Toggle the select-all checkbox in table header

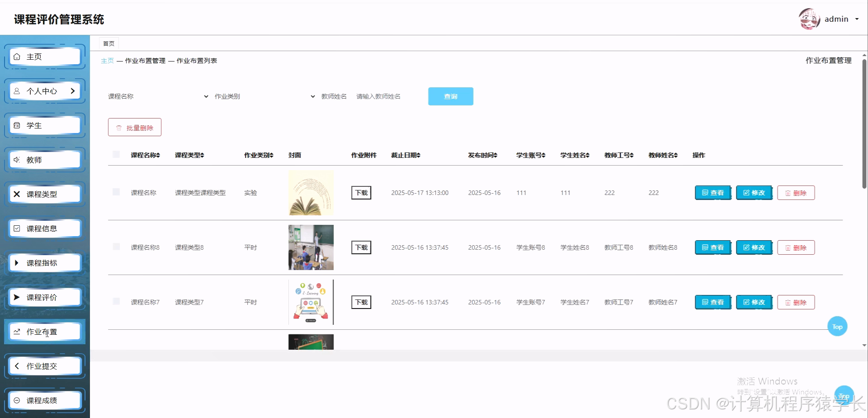click(116, 154)
